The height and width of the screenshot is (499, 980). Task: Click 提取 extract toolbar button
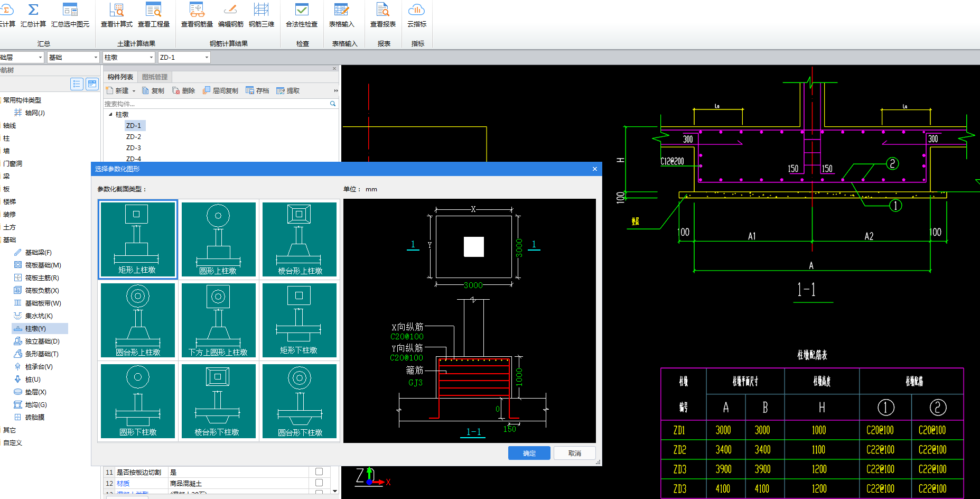coord(288,91)
